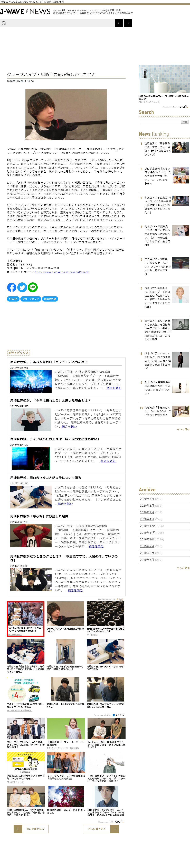Open ranking item 5 about 三代目JSB 今市隆二
Image resolution: width=190 pixels, height=868 pixels.
click(x=164, y=266)
